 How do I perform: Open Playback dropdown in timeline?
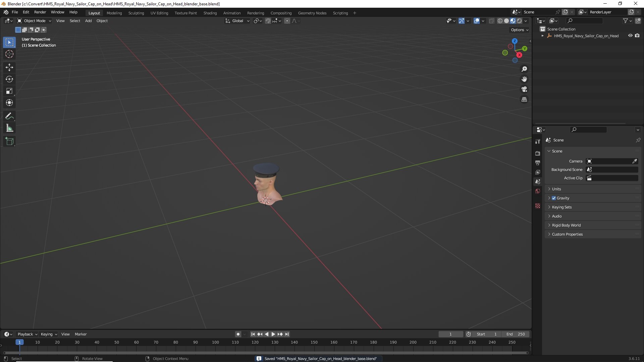[27, 334]
